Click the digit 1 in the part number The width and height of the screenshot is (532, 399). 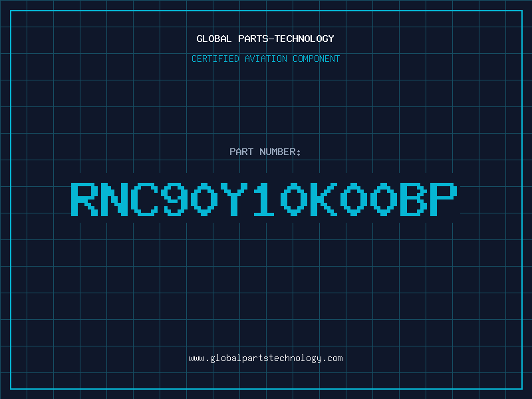pyautogui.click(x=264, y=199)
